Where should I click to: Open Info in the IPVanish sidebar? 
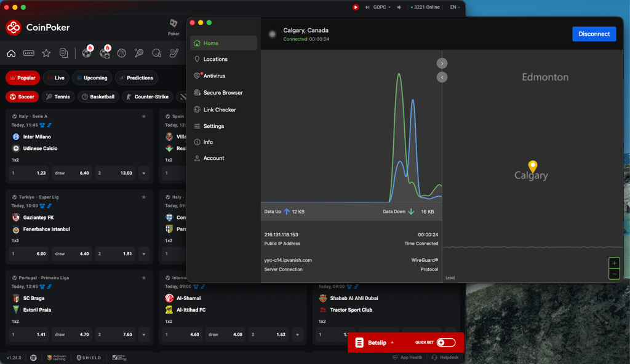coord(223,142)
